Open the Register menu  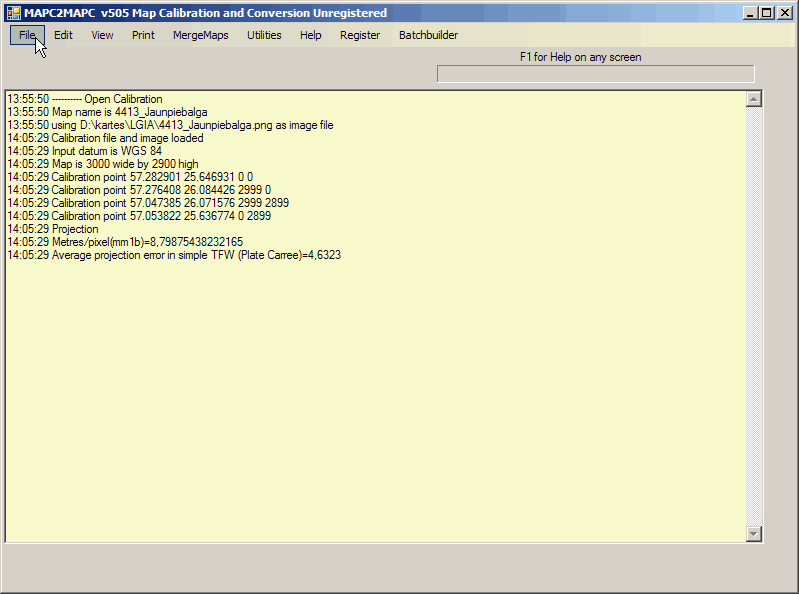click(360, 35)
